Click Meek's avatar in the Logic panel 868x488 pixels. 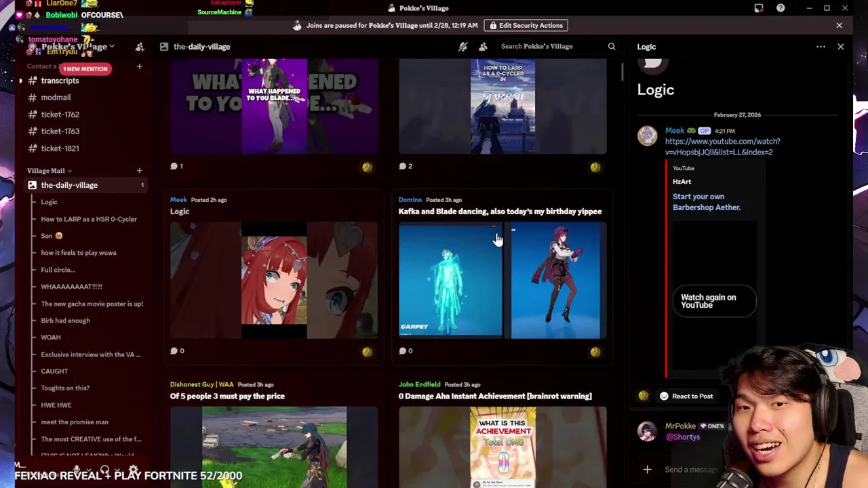(647, 136)
